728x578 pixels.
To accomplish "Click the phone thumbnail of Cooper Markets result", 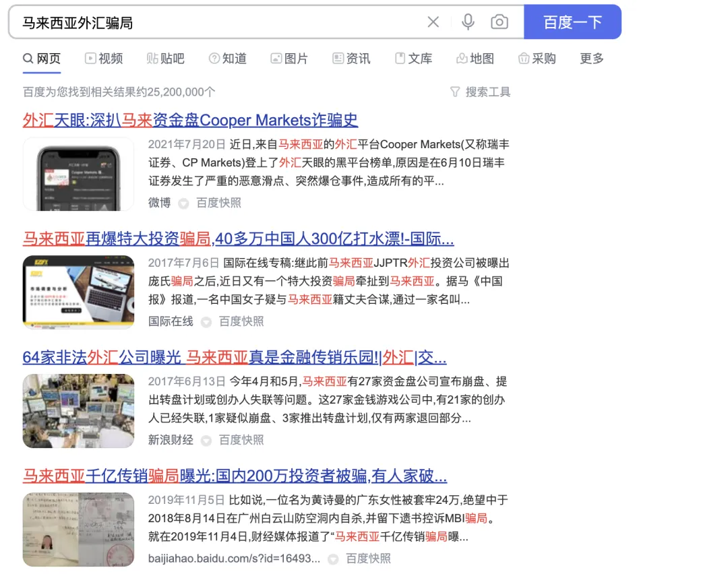I will coord(78,174).
